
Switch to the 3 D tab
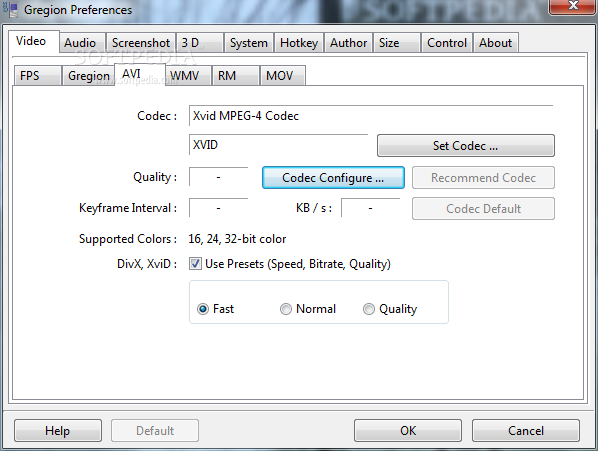[200, 43]
